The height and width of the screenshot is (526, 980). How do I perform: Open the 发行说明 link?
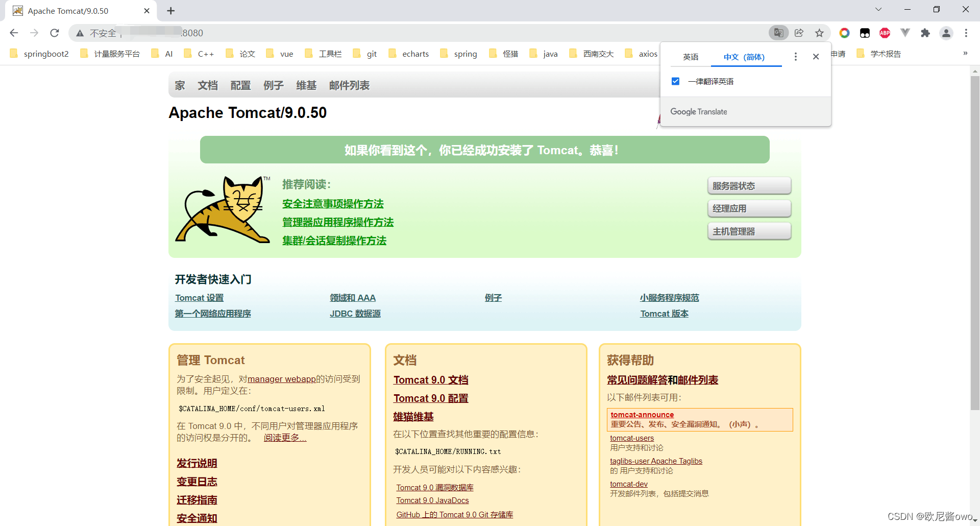coord(197,463)
